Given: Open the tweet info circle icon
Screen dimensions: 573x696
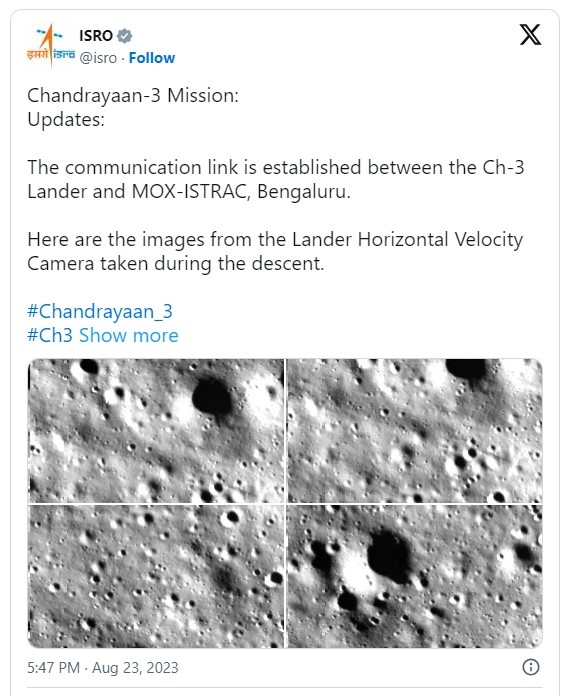Looking at the screenshot, I should [531, 667].
